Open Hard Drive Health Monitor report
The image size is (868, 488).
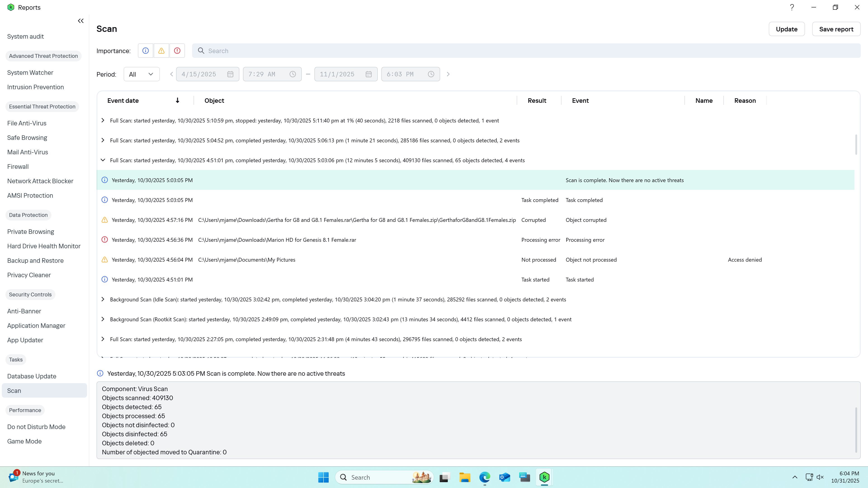[x=44, y=246]
